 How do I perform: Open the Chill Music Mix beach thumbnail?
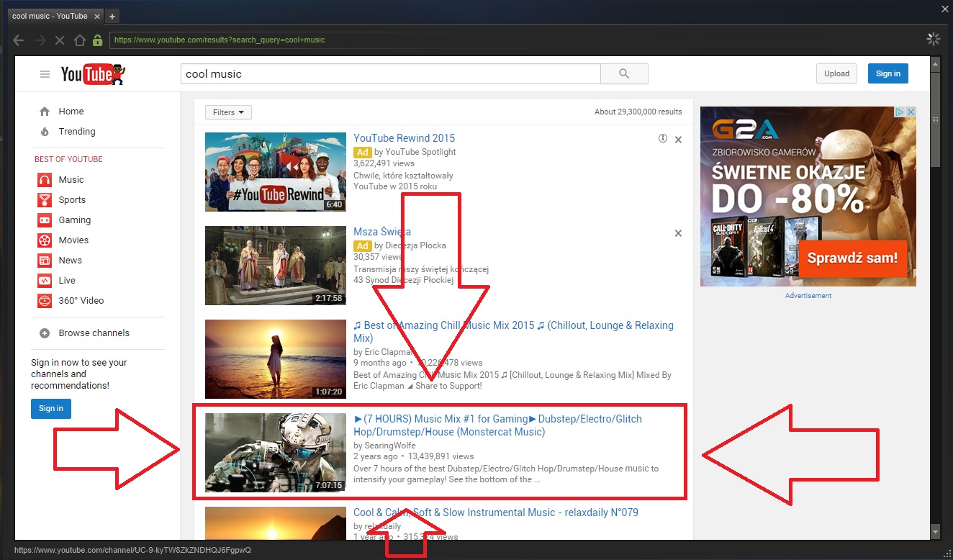276,359
